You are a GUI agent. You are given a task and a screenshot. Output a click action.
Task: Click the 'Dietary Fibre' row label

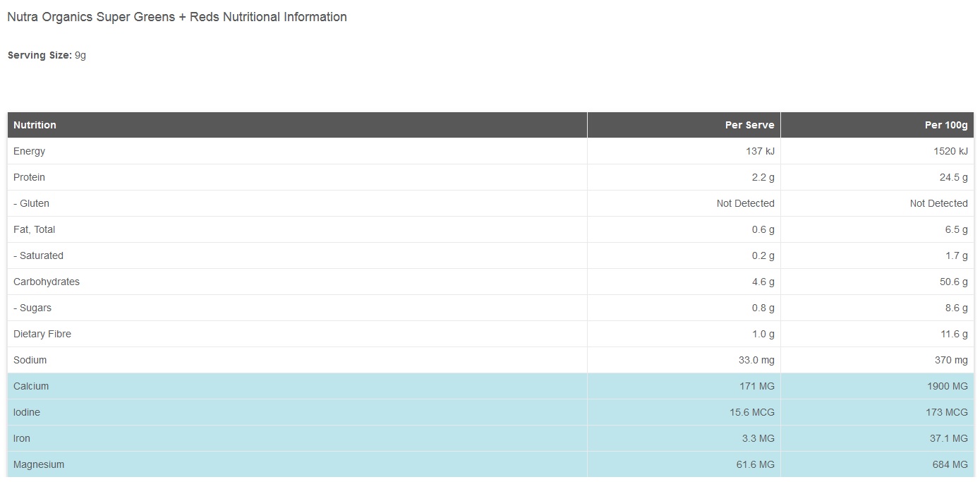42,334
